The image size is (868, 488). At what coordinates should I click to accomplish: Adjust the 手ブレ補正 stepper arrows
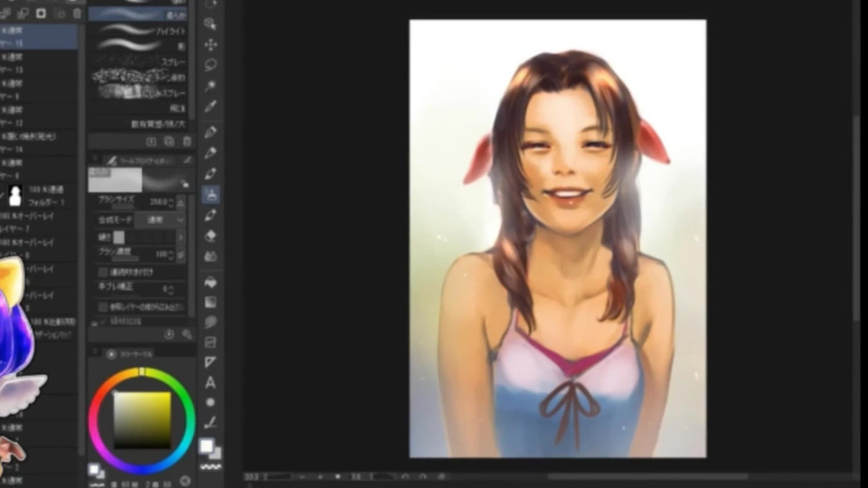171,289
